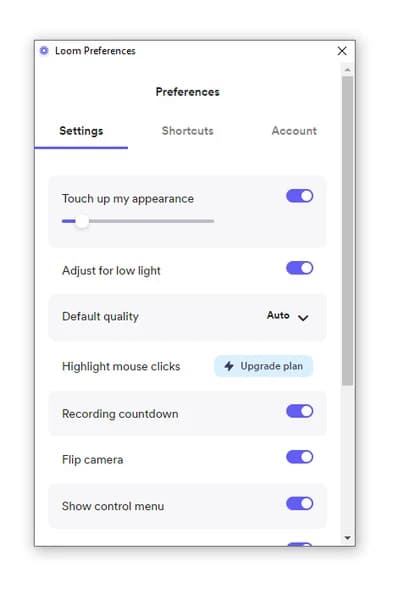This screenshot has height=600, width=398.
Task: Close the Loom Preferences window
Action: click(x=342, y=51)
